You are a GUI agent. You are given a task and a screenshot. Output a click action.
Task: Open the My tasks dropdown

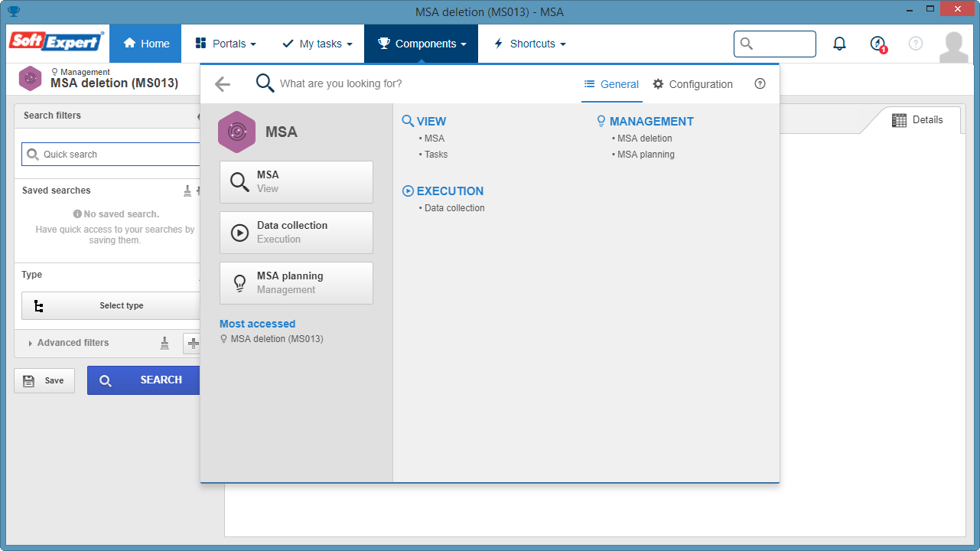point(317,44)
